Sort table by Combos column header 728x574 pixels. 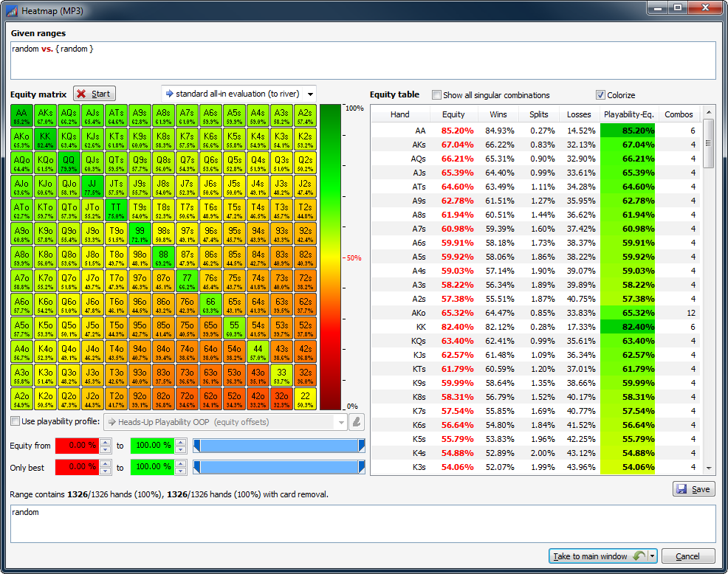(679, 114)
